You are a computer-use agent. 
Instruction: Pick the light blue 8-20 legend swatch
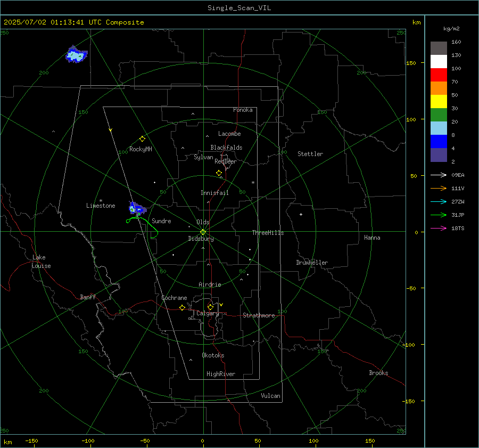pyautogui.click(x=439, y=128)
